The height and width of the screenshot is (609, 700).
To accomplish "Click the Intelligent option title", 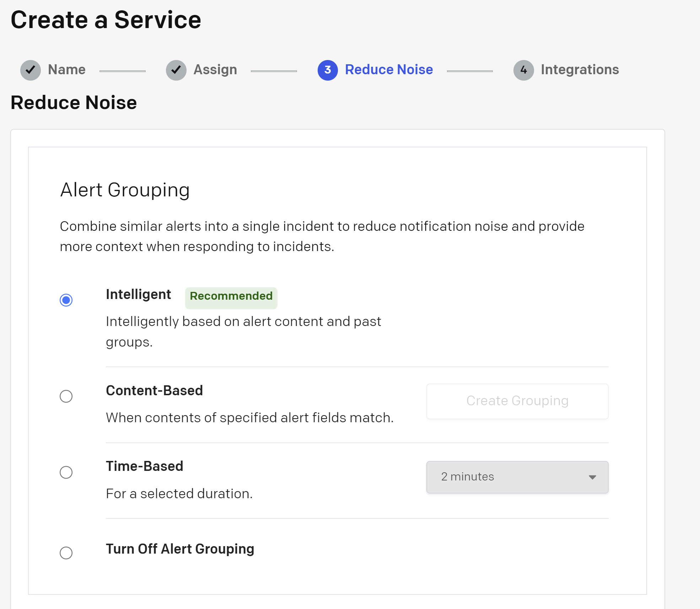I will click(x=139, y=294).
